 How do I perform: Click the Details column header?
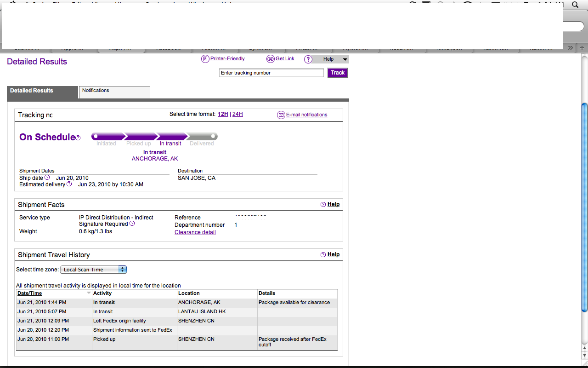tap(267, 293)
